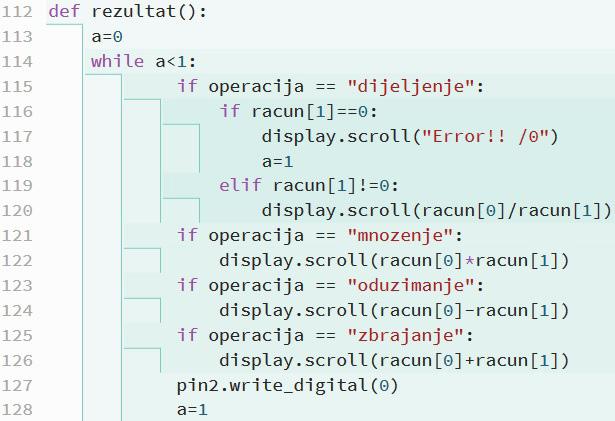The height and width of the screenshot is (421, 615).
Task: Click the string "mnozenje"
Action: [400, 235]
